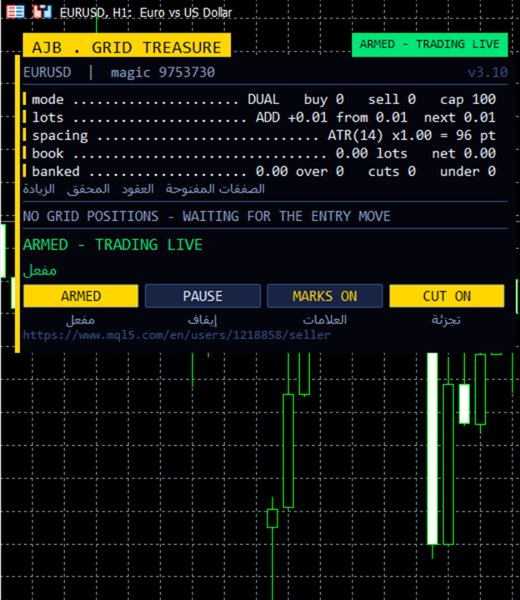Screen dimensions: 520x600
Task: Click the 'book' row 0.00 lots
Action: 259,153
